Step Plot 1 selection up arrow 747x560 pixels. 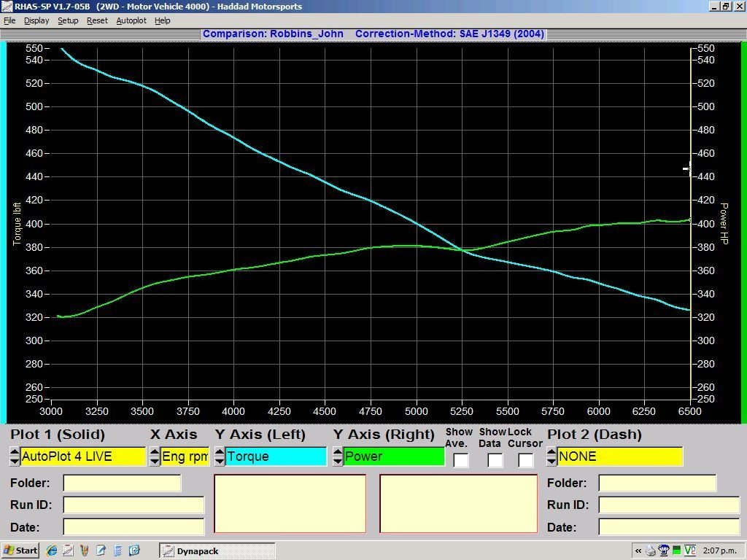tap(15, 451)
